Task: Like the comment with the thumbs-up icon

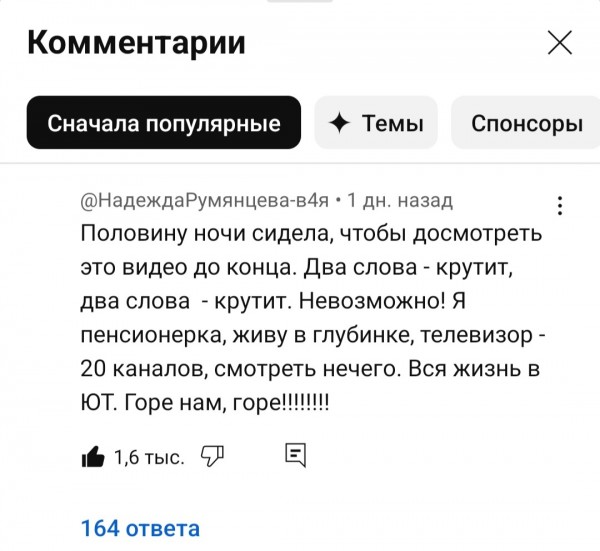Action: (93, 458)
